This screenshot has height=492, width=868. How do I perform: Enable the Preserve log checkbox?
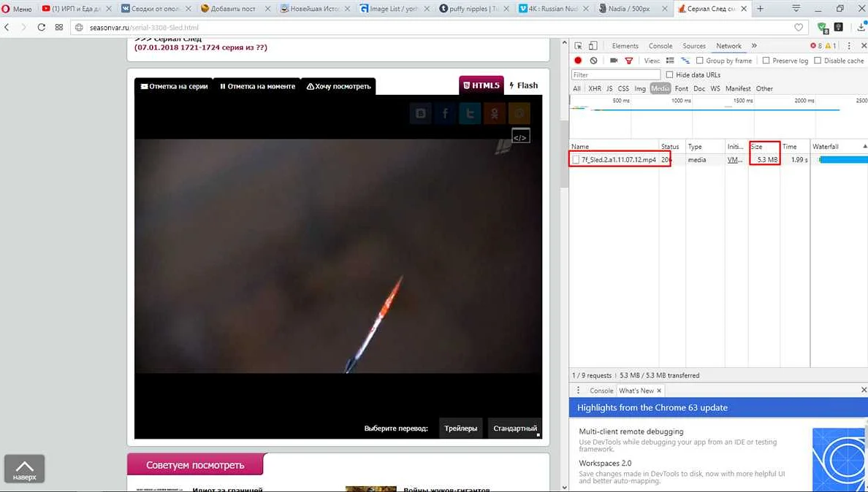coord(766,60)
